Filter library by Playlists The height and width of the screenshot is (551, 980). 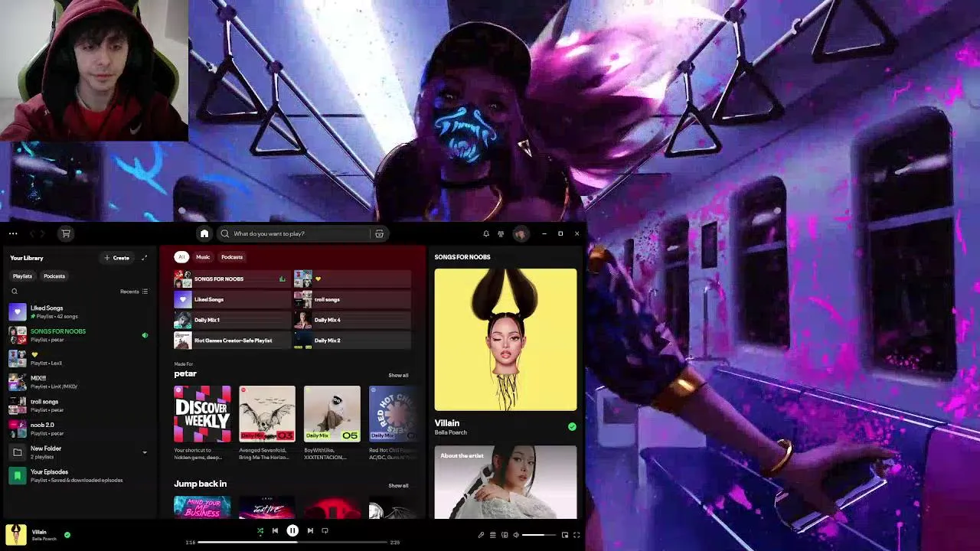tap(22, 276)
